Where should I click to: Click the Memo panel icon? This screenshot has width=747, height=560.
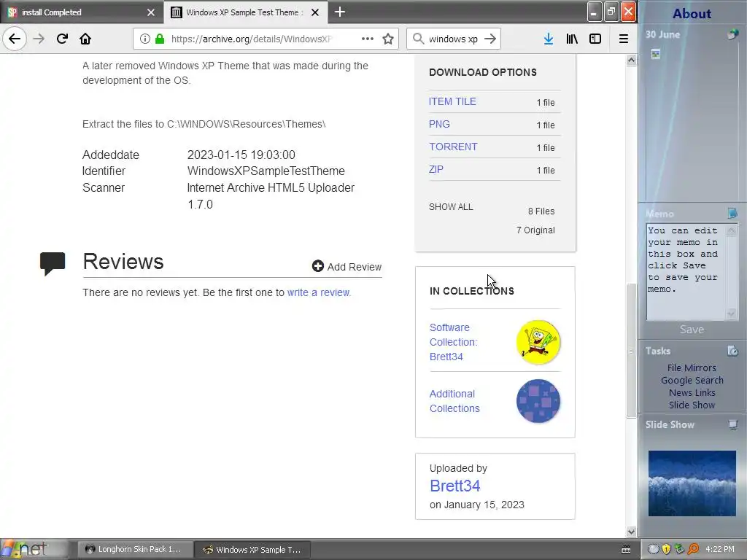[732, 213]
